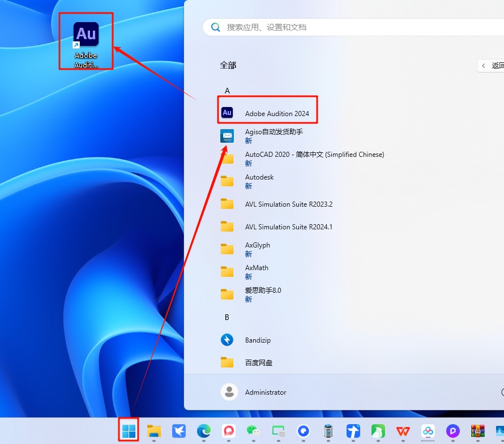Screen dimensions: 504x444
Task: Expand the Autodesk folder
Action: [259, 181]
